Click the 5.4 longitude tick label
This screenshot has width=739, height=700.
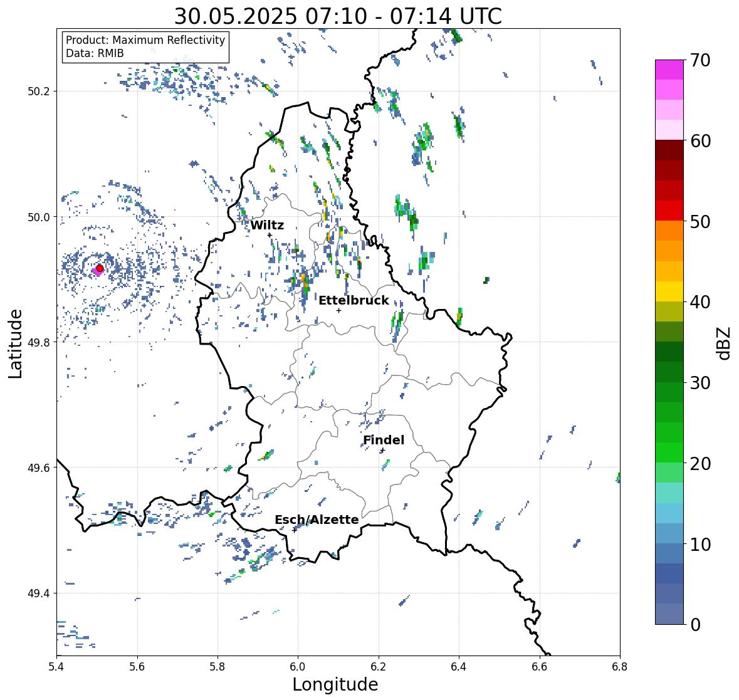point(56,666)
